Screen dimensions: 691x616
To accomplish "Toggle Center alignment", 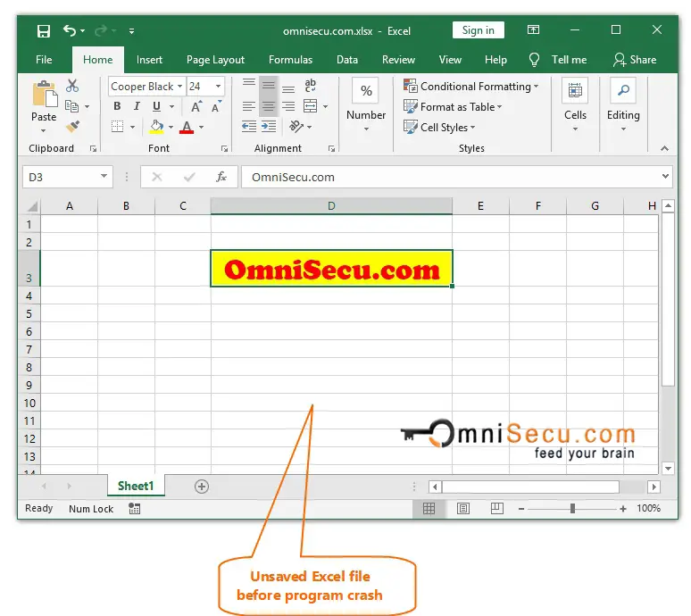I will 269,106.
